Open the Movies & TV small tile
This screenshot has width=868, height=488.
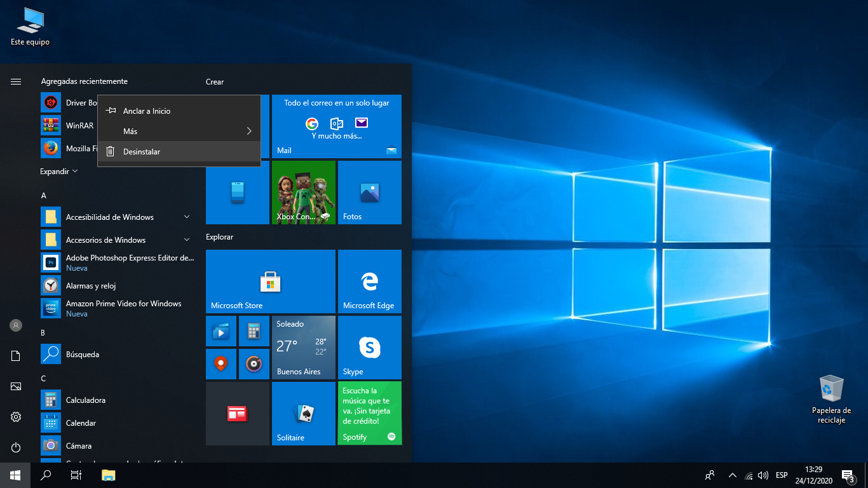(x=221, y=331)
